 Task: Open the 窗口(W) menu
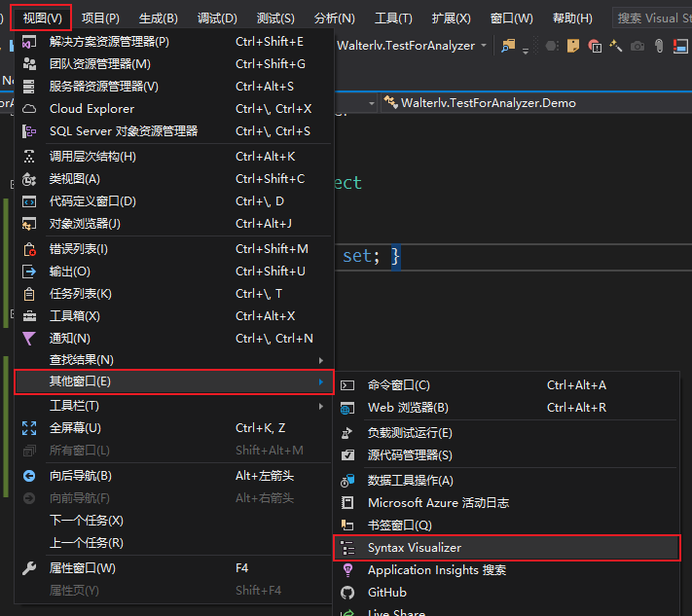click(512, 18)
